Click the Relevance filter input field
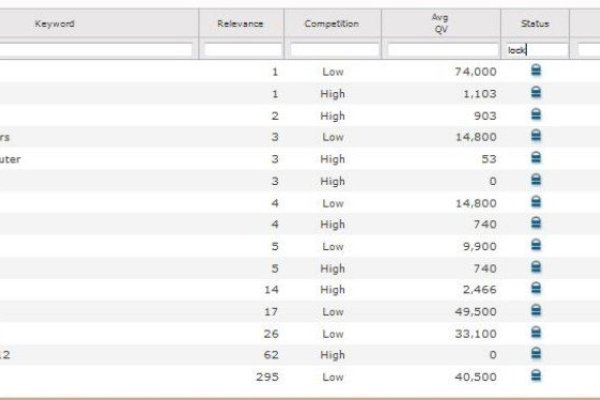 click(241, 49)
